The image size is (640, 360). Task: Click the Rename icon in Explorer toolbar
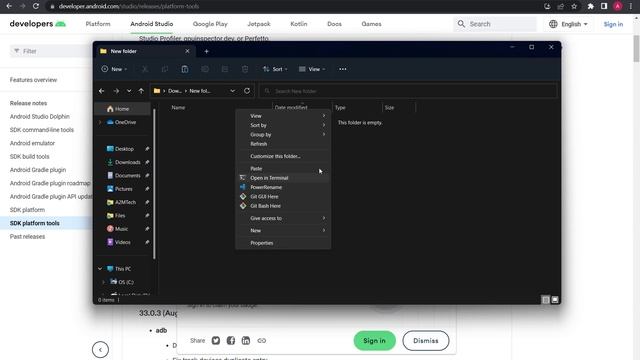click(x=205, y=69)
